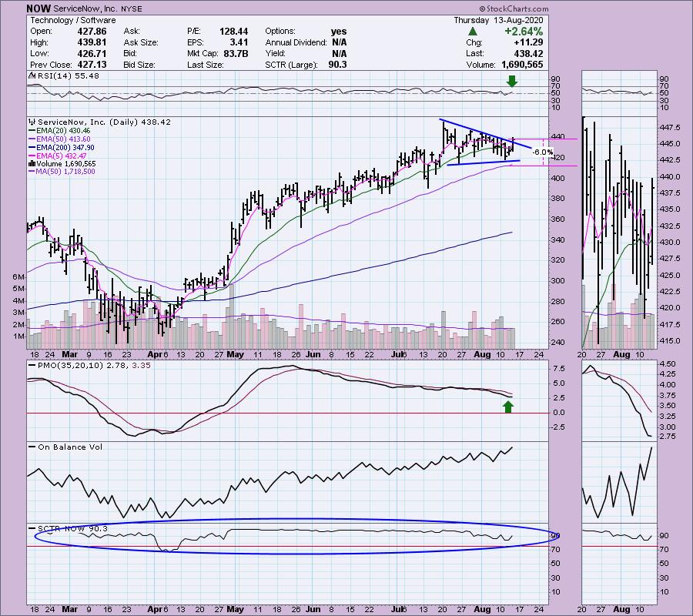Click the volume histogram icon in legend
This screenshot has height=616, width=693.
[x=32, y=163]
